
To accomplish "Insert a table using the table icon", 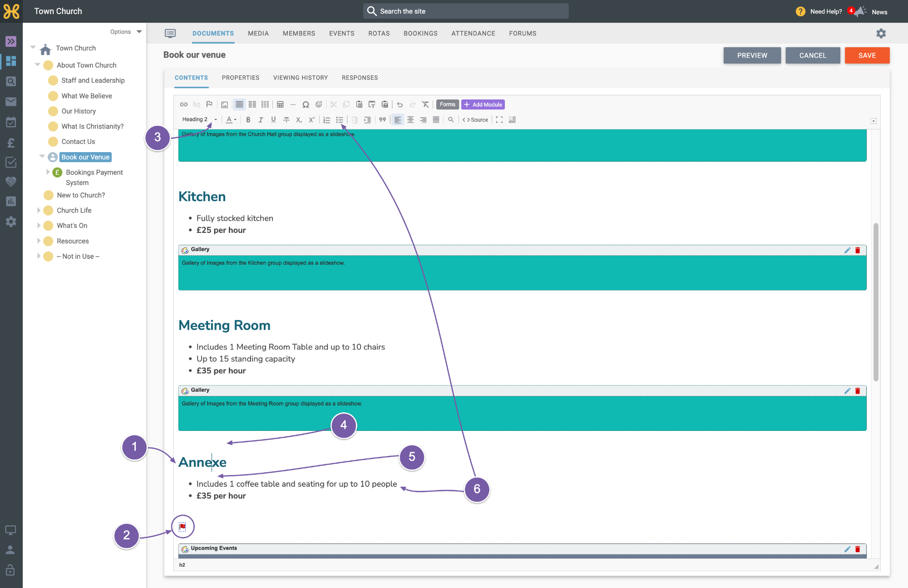I will tap(280, 104).
